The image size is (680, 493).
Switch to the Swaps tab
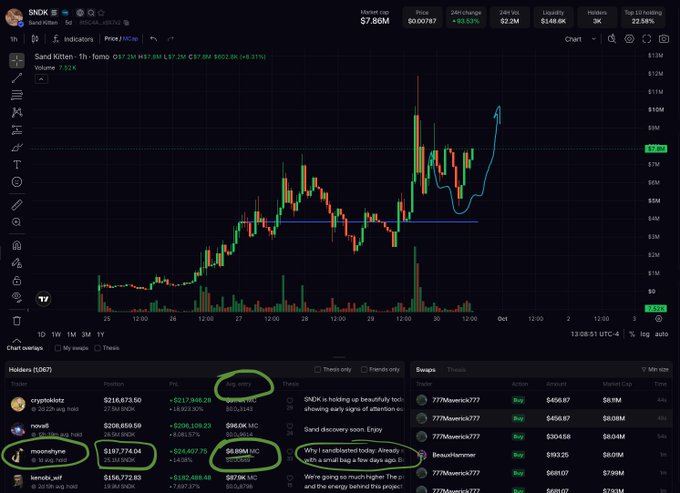(x=425, y=370)
